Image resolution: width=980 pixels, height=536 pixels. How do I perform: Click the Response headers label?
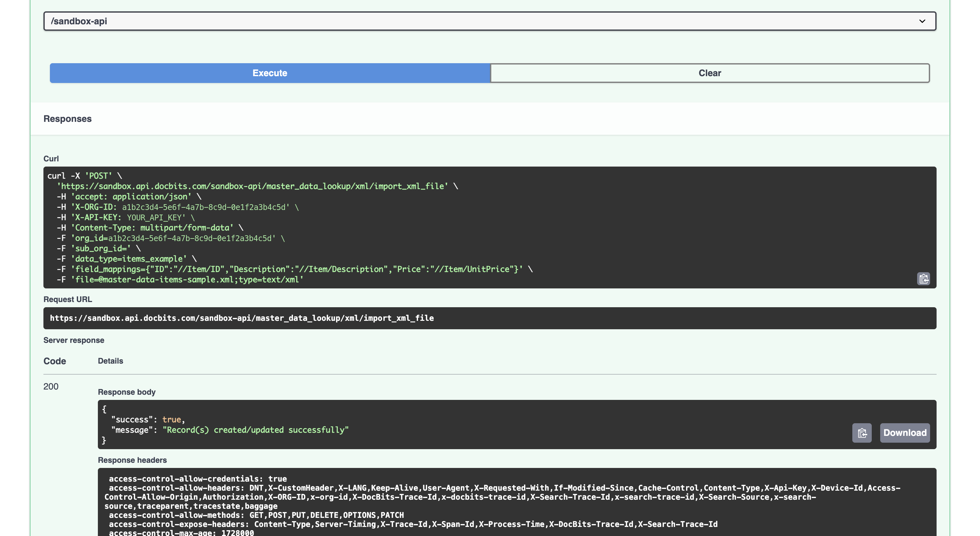click(x=132, y=460)
